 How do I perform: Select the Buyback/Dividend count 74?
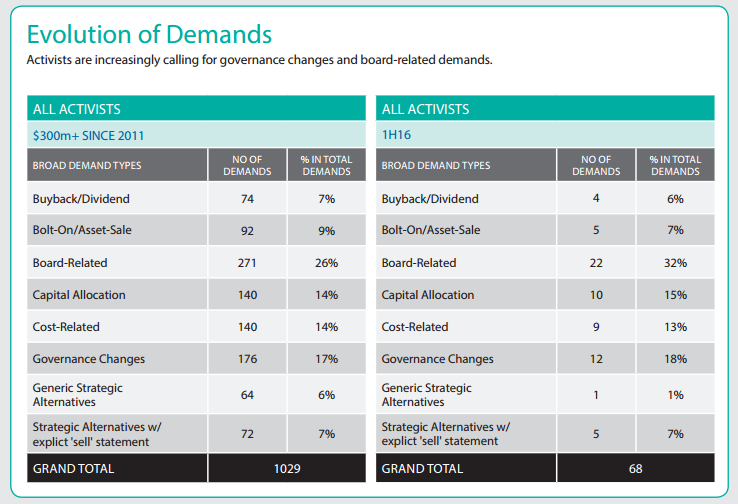(x=247, y=199)
